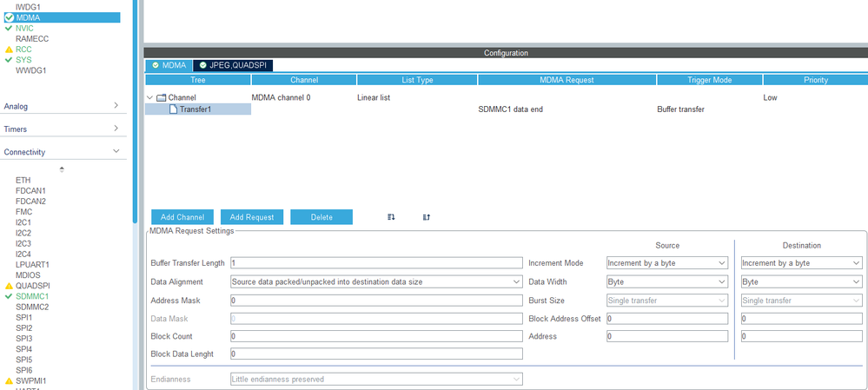Click the 'Buffer transfer' trigger mode cell
This screenshot has width=868, height=390.
click(680, 109)
